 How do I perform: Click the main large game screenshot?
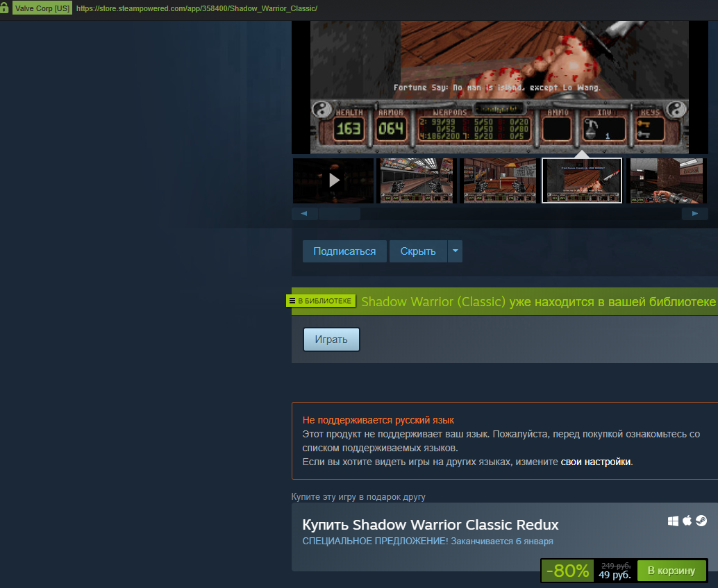click(x=499, y=87)
